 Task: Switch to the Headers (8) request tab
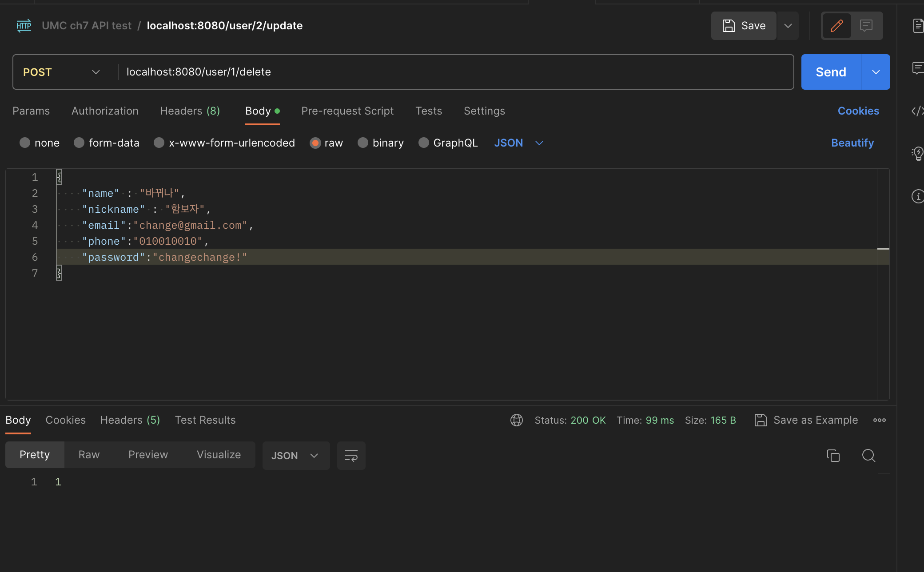[190, 111]
